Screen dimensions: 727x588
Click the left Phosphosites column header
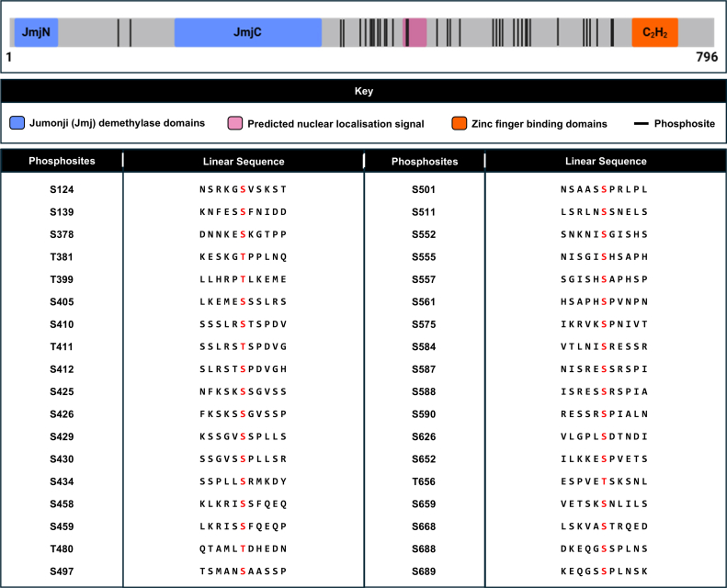click(62, 161)
